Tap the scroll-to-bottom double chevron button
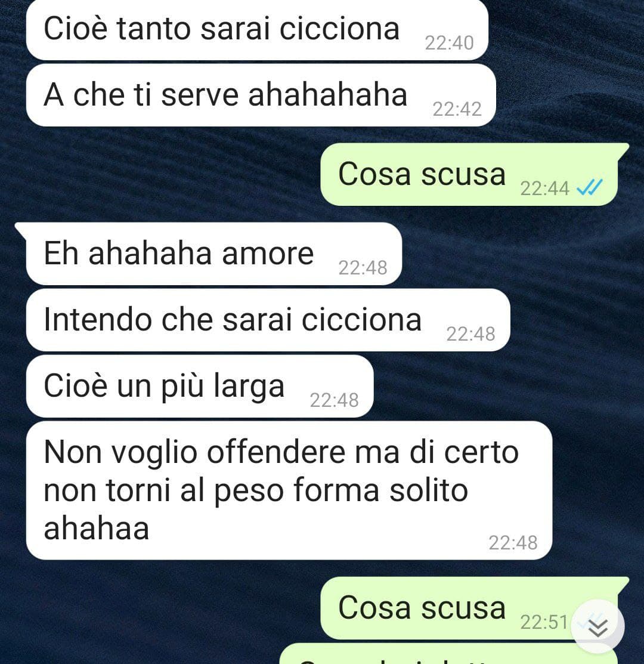The image size is (644, 664). [x=597, y=626]
